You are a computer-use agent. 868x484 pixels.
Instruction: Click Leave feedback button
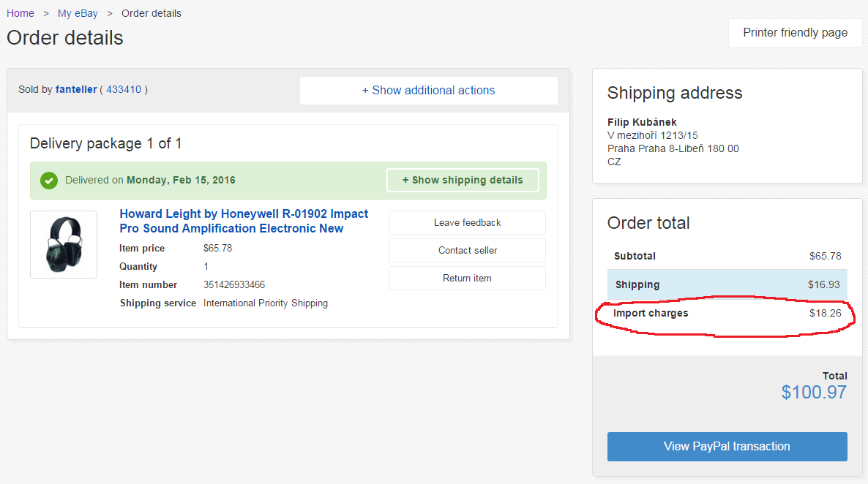[467, 222]
